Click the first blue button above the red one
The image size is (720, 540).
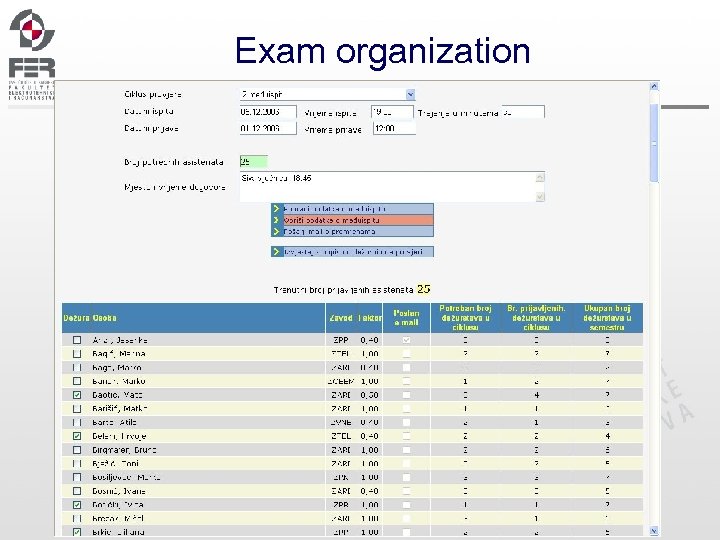(352, 208)
